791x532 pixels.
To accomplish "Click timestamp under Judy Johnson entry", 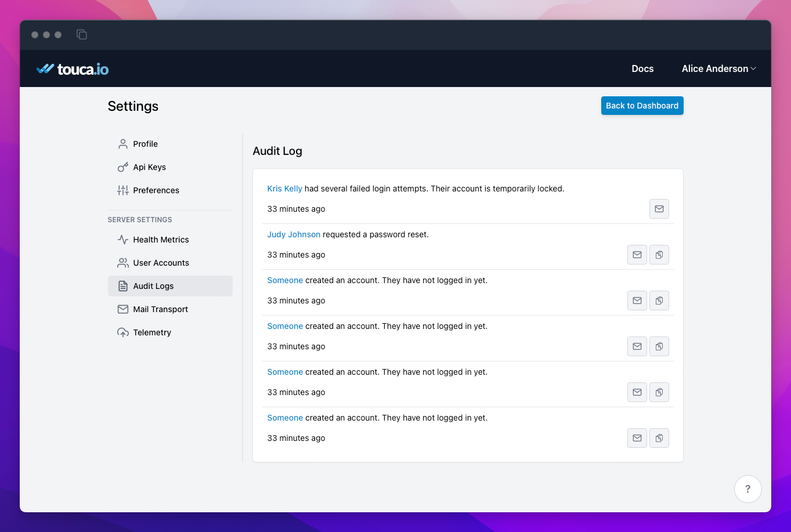I will click(x=296, y=255).
